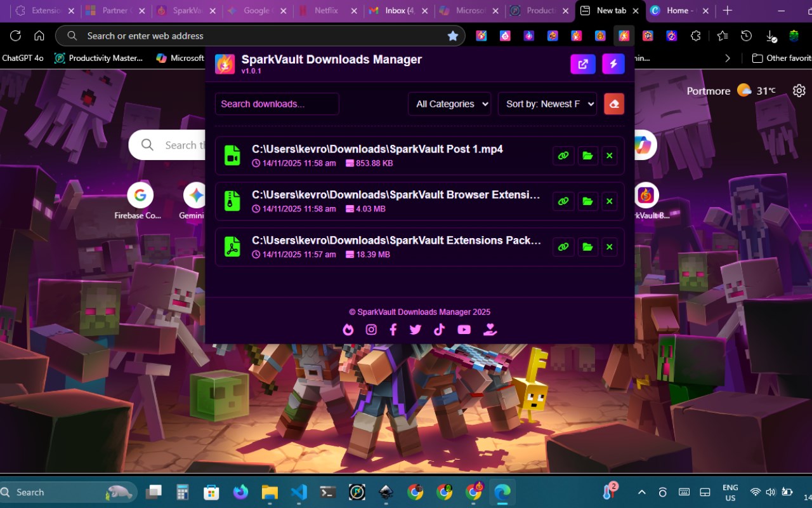The image size is (812, 508).
Task: Click the donate hand-heart icon in the footer
Action: (x=489, y=330)
